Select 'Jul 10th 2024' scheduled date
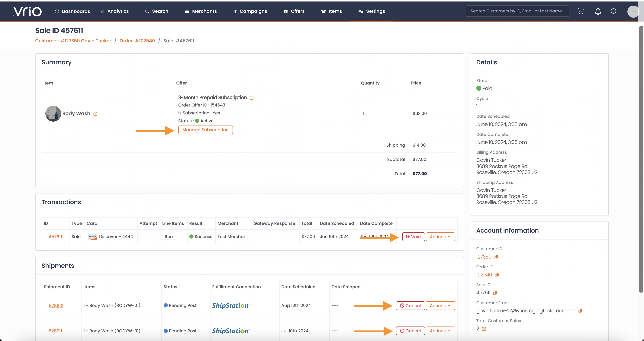 coord(295,331)
